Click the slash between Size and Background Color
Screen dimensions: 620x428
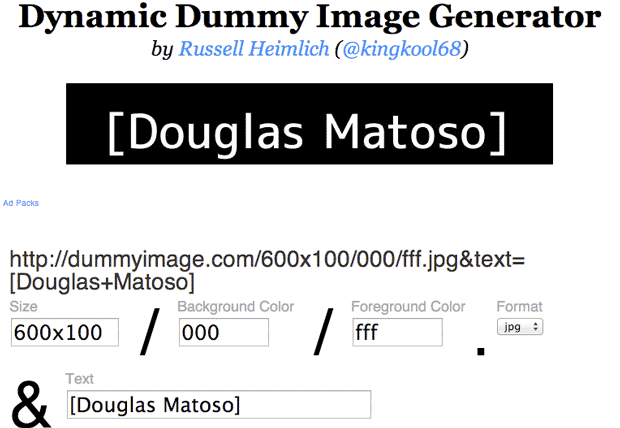[149, 330]
